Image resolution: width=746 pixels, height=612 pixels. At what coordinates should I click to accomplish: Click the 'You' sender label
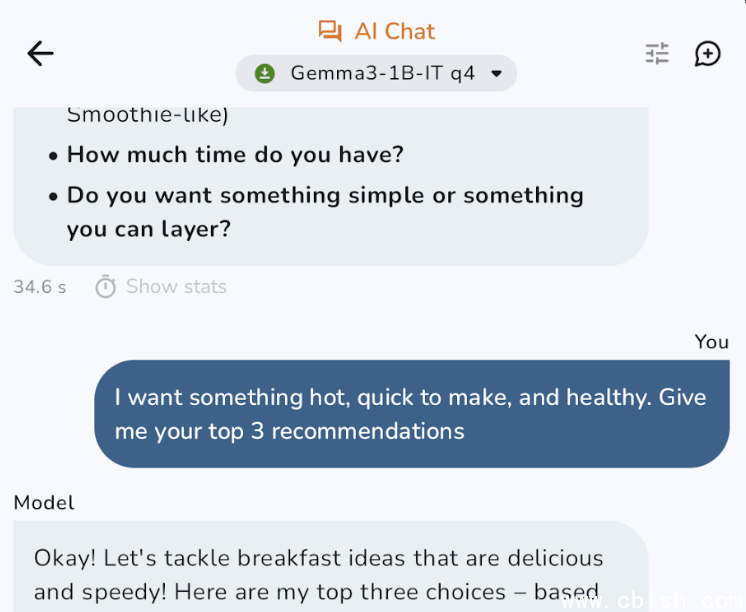tap(711, 342)
